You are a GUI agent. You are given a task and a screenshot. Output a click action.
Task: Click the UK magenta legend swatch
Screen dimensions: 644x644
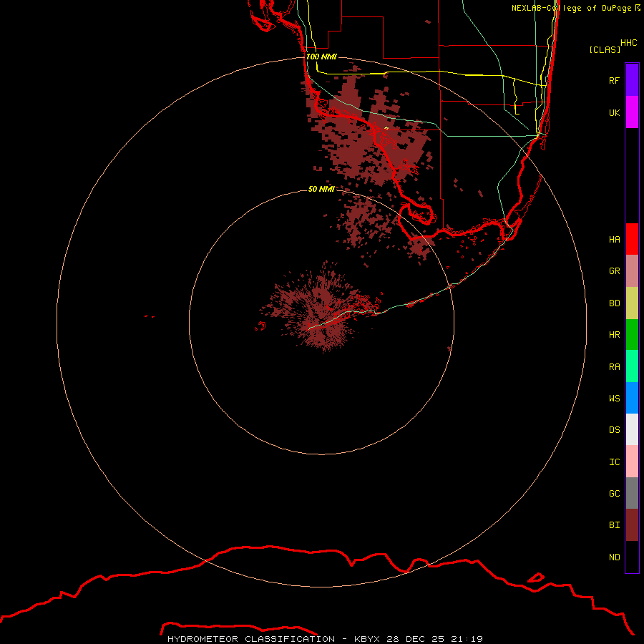(x=632, y=112)
